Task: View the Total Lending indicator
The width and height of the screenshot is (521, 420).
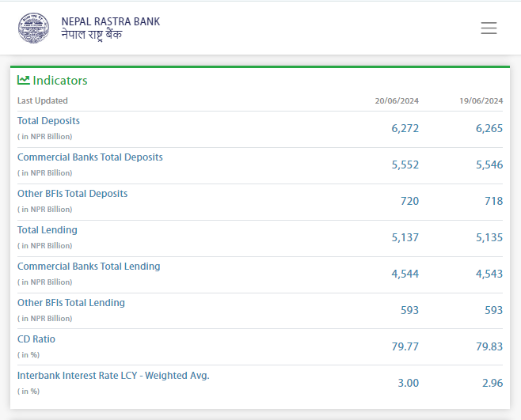Action: point(48,230)
